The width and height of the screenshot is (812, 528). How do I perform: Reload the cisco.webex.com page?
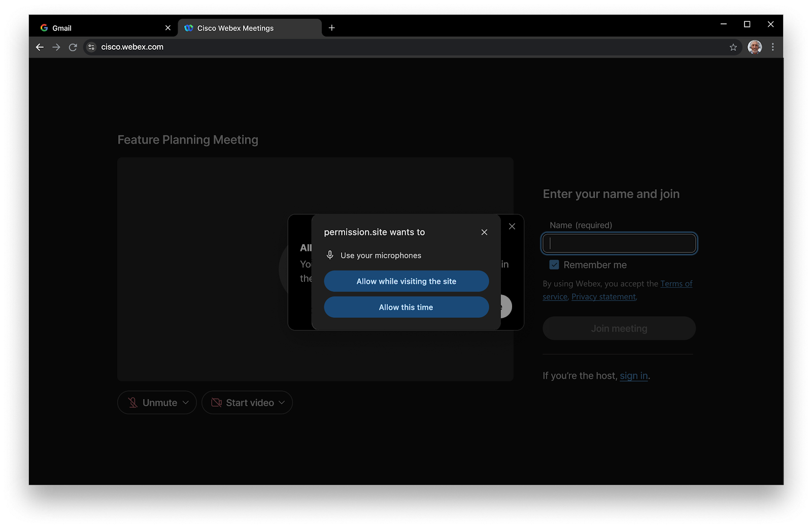point(73,47)
